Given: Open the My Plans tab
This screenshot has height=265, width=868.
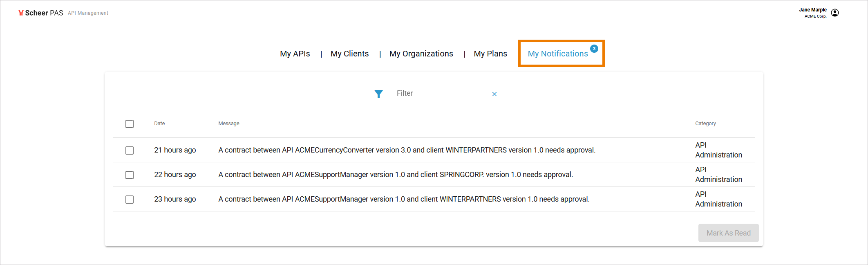Looking at the screenshot, I should tap(490, 54).
